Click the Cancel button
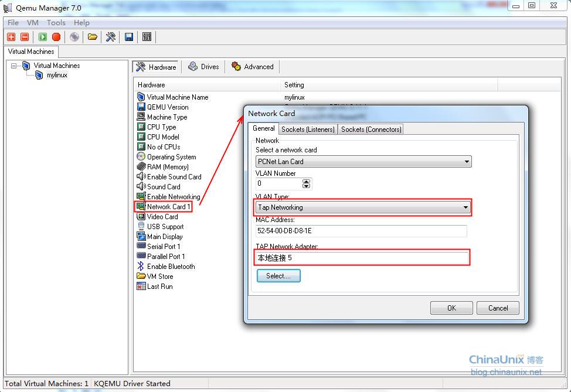This screenshot has width=571, height=392. tap(498, 308)
